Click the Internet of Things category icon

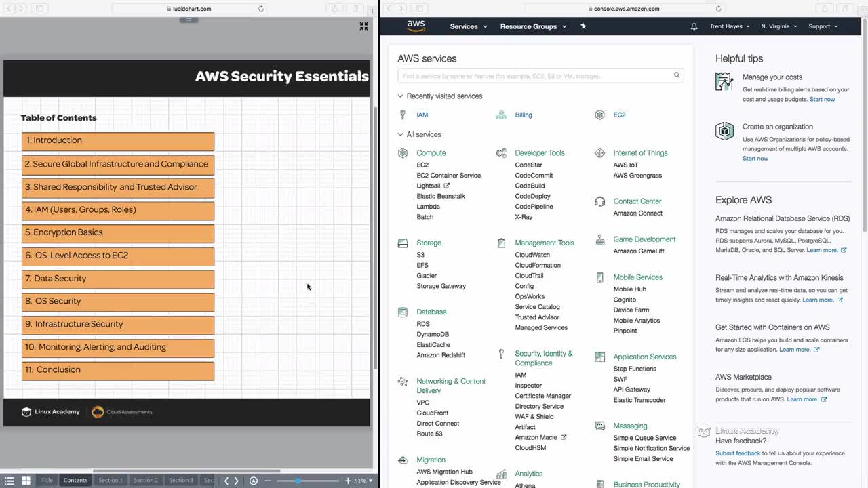(599, 153)
